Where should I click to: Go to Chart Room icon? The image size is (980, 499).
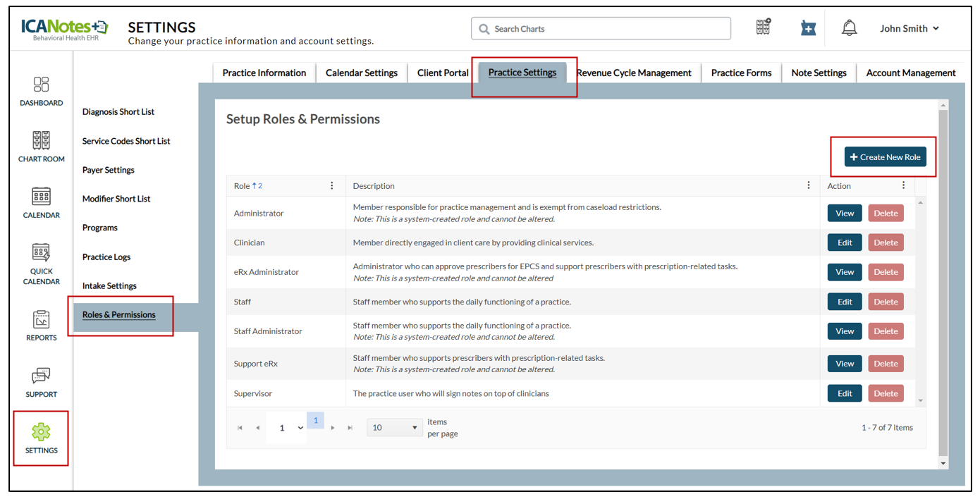click(41, 140)
